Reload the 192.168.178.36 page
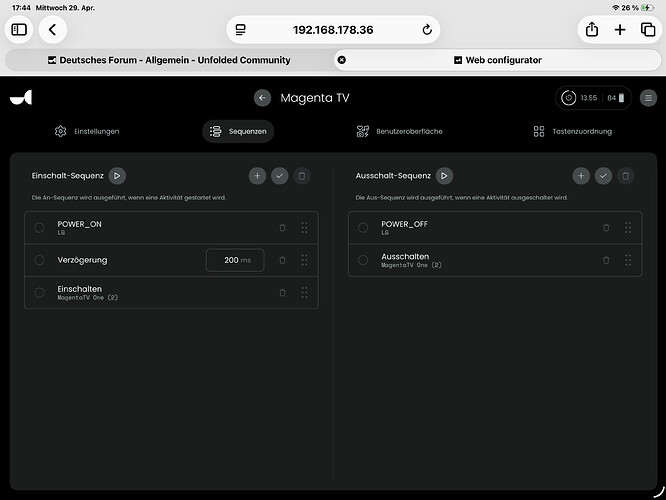This screenshot has width=666, height=500. (427, 30)
